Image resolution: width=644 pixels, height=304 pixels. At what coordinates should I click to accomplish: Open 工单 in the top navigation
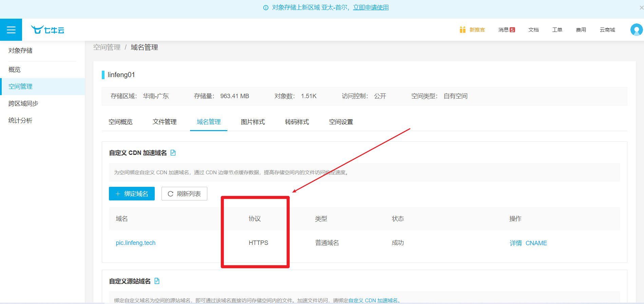coord(557,30)
